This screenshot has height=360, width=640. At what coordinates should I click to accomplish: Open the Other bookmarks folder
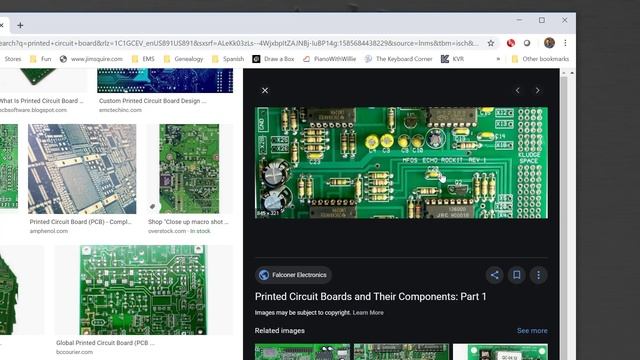pos(540,59)
